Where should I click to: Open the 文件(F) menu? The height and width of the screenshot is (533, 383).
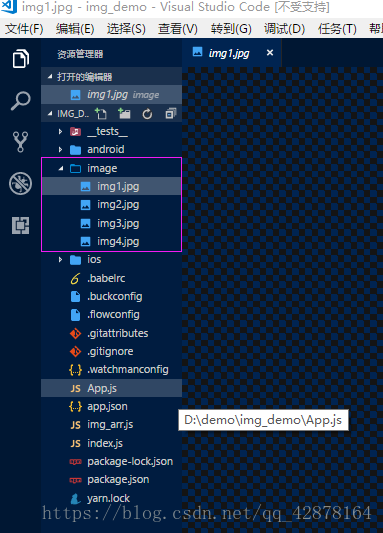[24, 29]
